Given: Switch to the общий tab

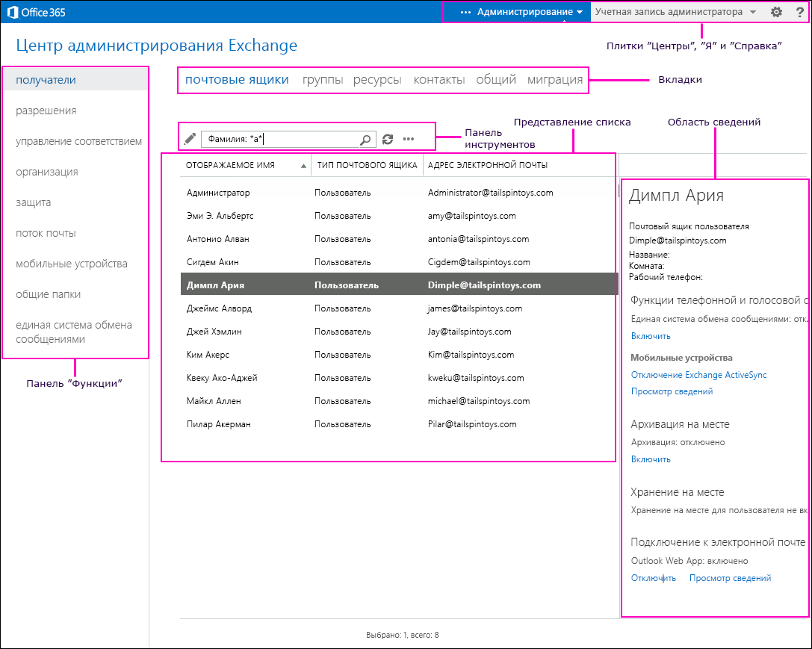Looking at the screenshot, I should [x=496, y=80].
